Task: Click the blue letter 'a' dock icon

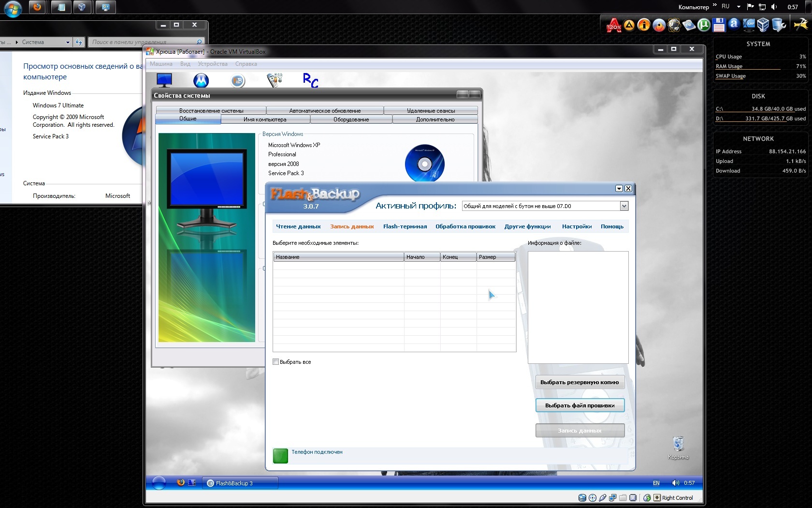Action: (734, 24)
